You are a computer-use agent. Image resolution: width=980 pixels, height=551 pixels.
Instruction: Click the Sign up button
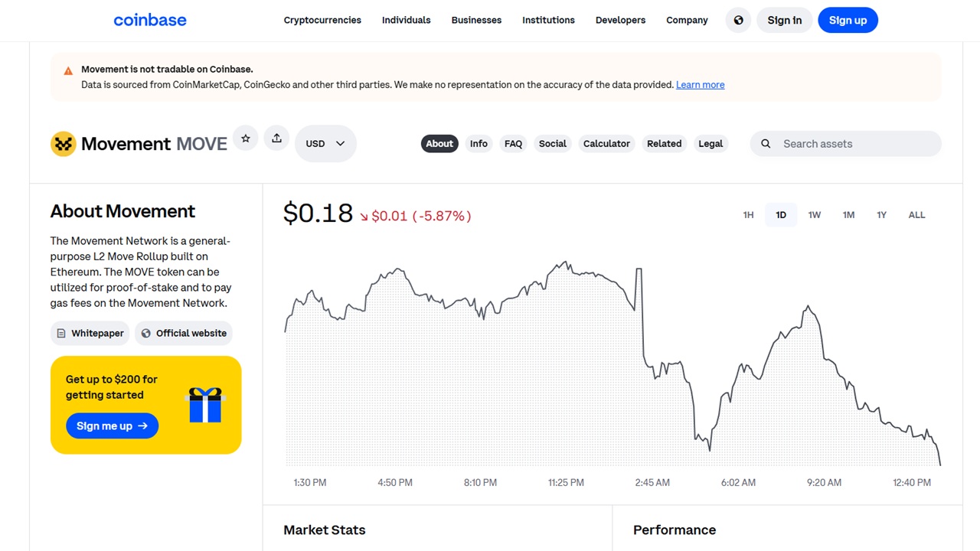tap(848, 20)
